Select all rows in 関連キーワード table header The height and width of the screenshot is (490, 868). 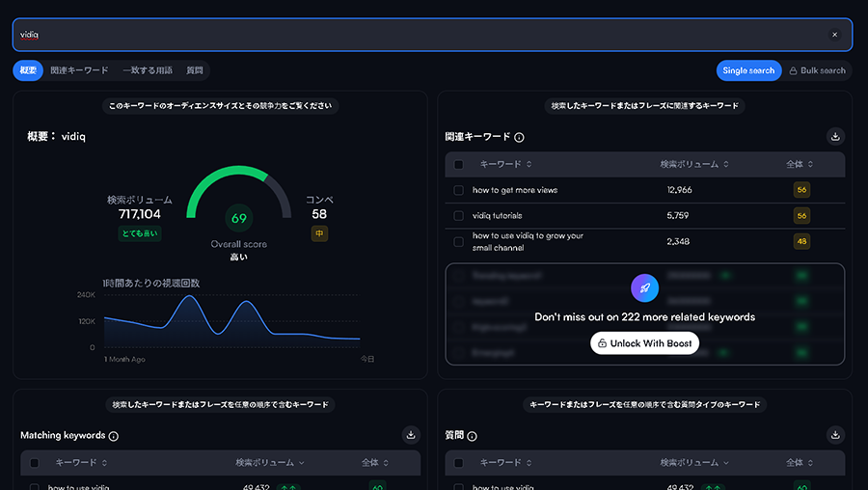[459, 165]
